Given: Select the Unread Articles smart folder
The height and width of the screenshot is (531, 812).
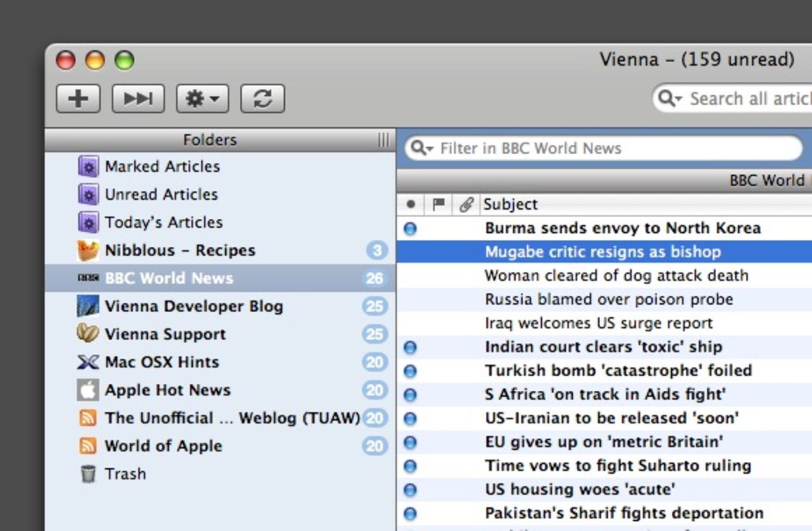Looking at the screenshot, I should coord(161,194).
